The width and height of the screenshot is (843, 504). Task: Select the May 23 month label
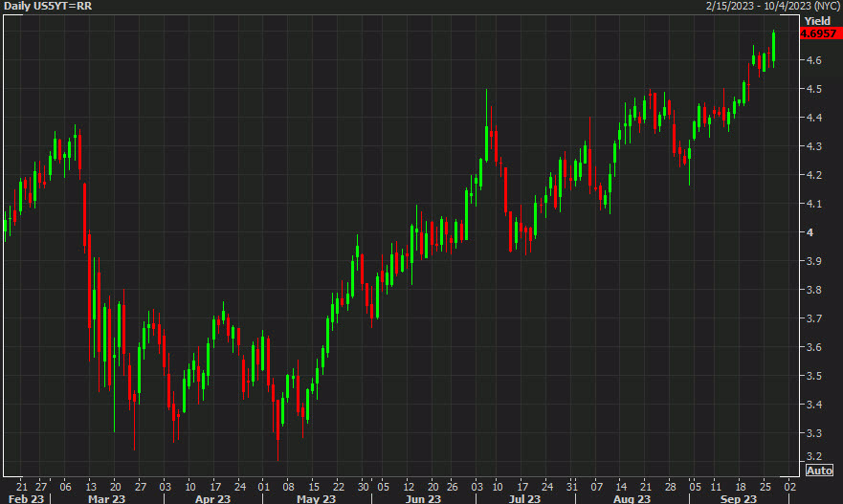316,498
